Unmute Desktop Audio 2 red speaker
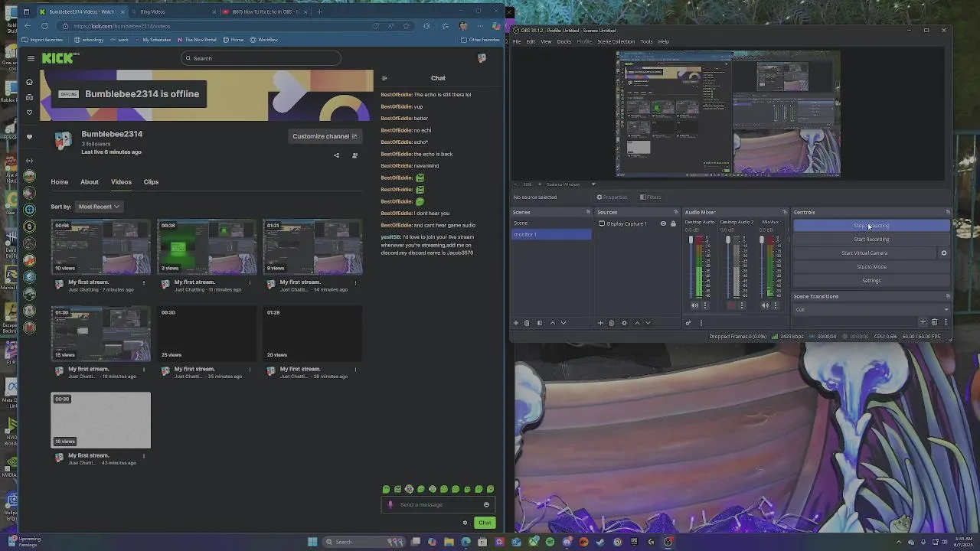 click(731, 305)
